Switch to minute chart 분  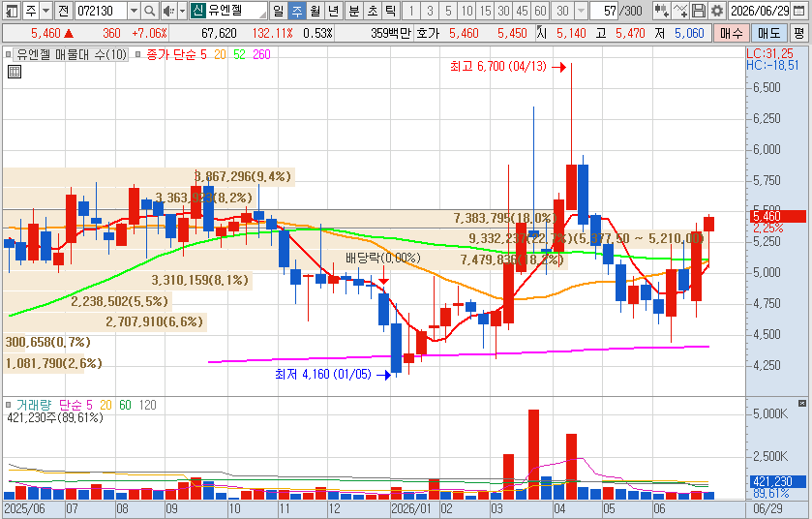click(354, 11)
